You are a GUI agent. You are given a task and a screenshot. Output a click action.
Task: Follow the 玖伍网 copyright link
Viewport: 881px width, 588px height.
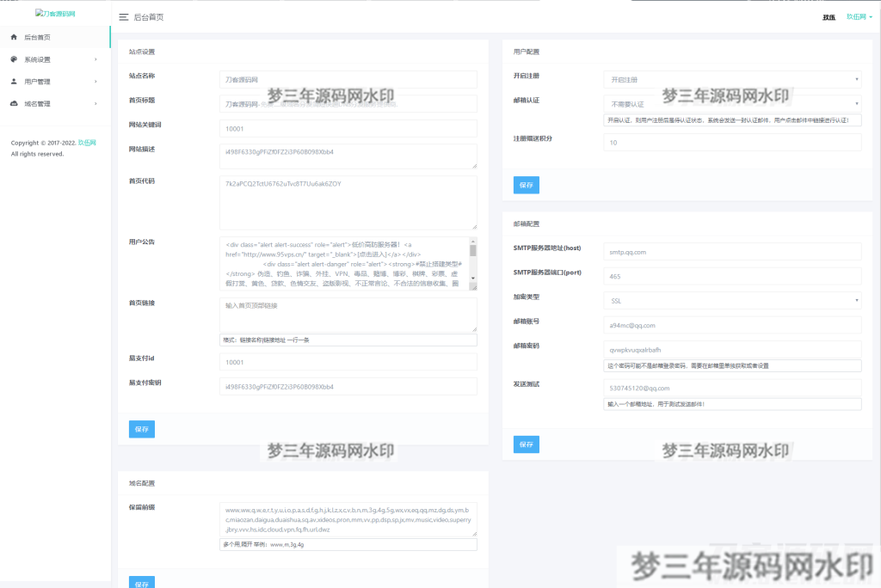(87, 143)
